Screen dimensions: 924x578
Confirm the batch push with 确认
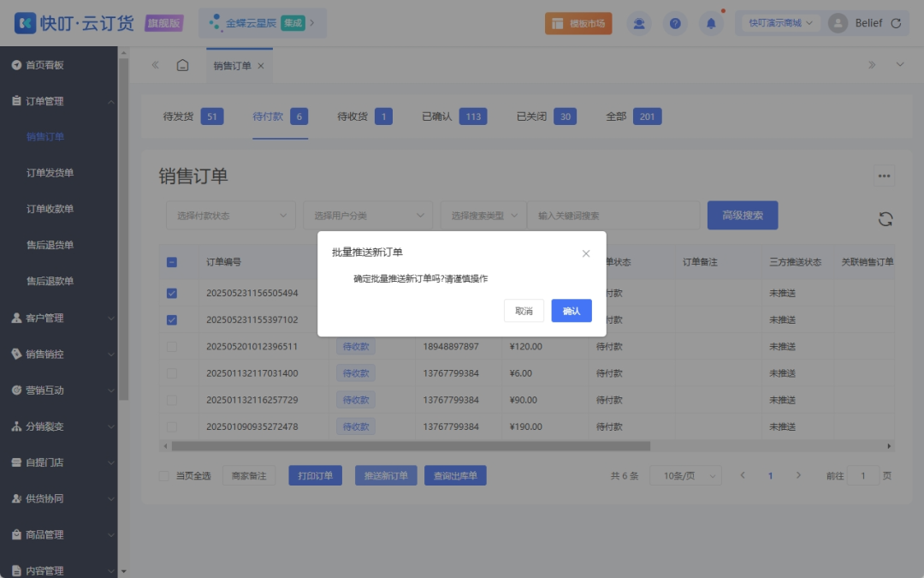(x=572, y=311)
